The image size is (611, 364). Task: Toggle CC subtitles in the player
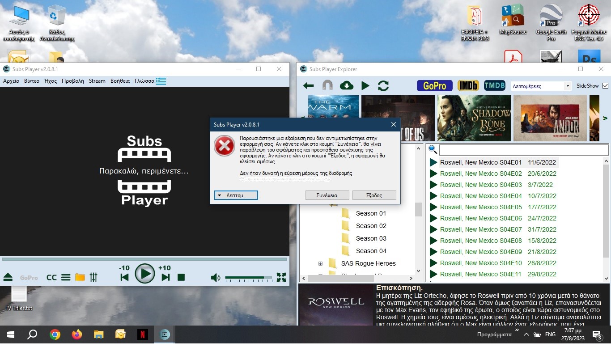pyautogui.click(x=51, y=277)
